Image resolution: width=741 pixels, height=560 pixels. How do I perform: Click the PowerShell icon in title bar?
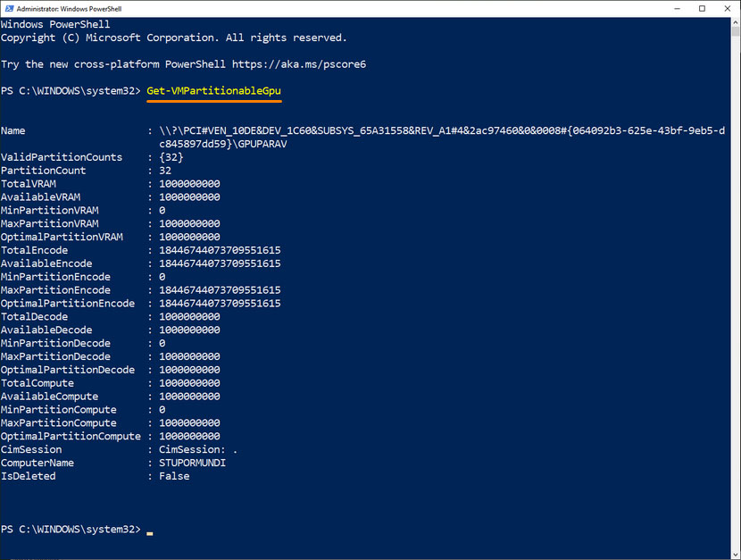[x=9, y=9]
